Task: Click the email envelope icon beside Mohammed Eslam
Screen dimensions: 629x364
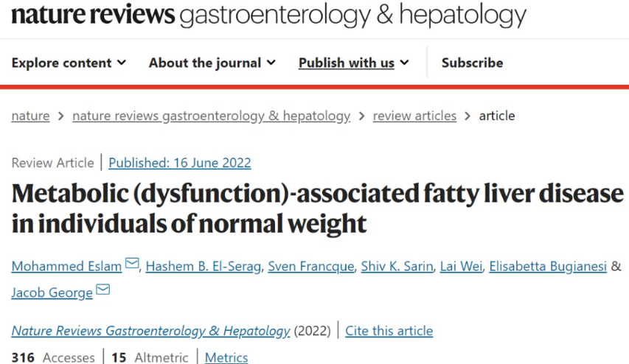Action: [132, 265]
